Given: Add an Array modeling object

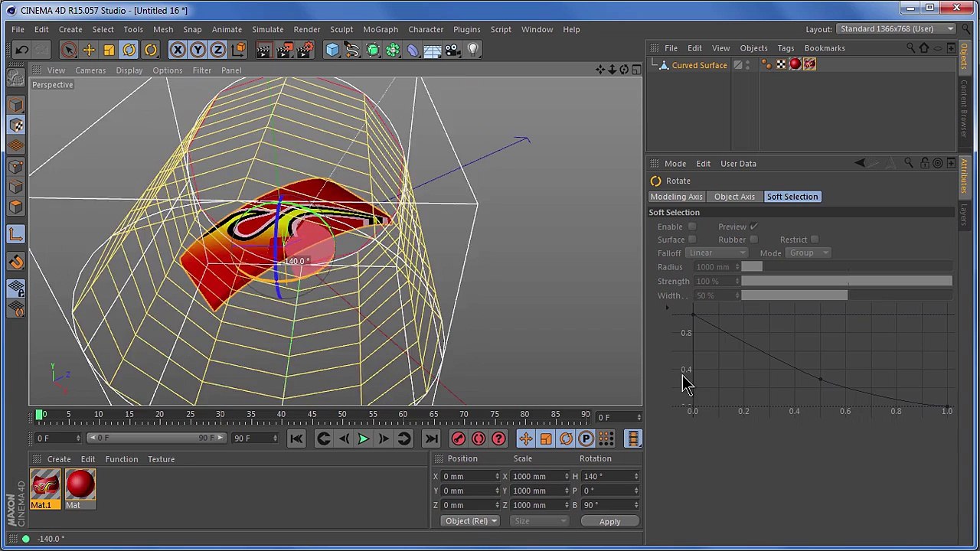Looking at the screenshot, I should click(x=393, y=50).
